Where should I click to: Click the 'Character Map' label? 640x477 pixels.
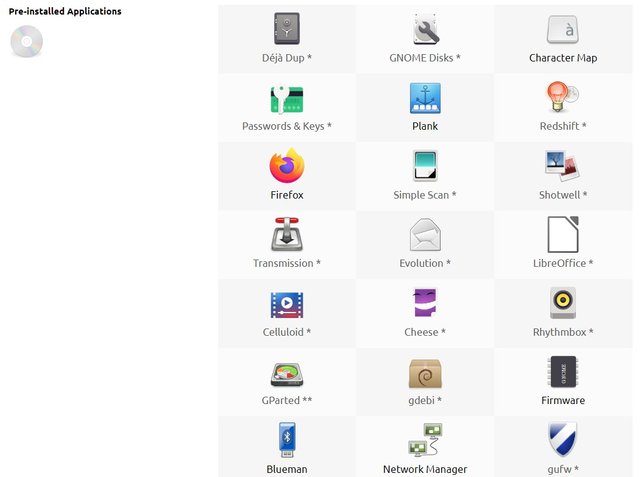(563, 58)
